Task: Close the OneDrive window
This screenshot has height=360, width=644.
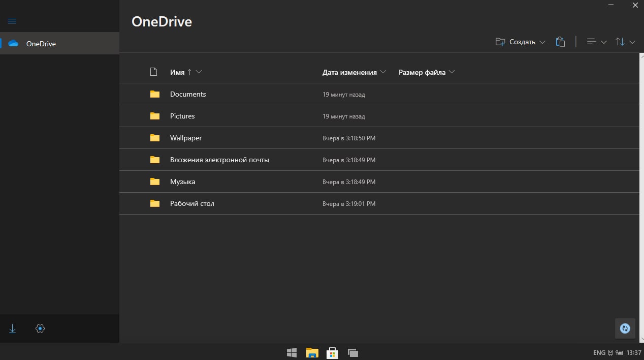Action: (x=635, y=5)
